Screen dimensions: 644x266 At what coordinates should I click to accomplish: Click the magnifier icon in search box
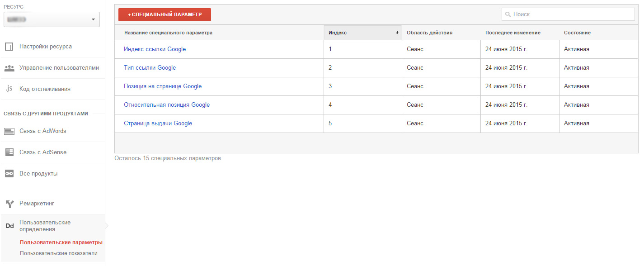[508, 14]
